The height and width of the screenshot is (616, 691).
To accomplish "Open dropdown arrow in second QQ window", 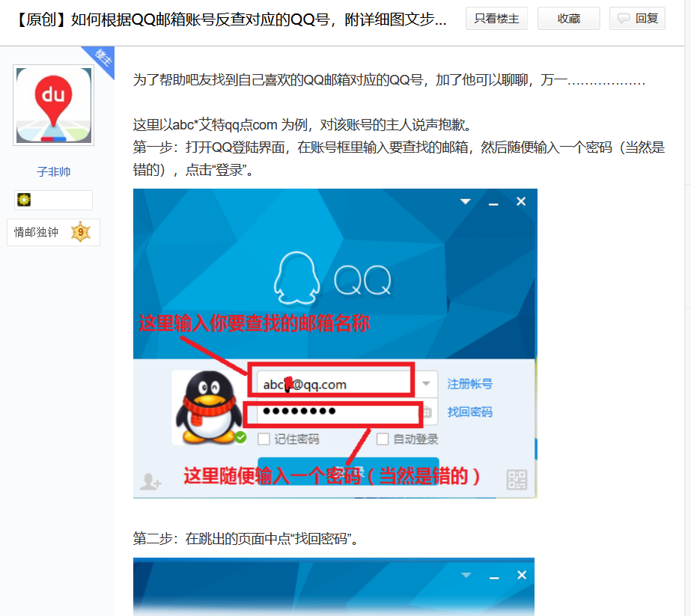I will coord(466,575).
